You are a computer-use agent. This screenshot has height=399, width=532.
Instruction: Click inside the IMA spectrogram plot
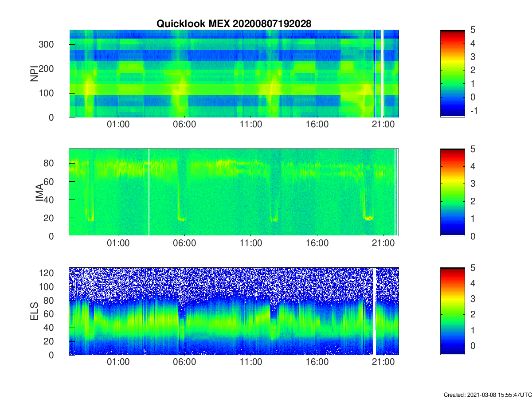(234, 192)
